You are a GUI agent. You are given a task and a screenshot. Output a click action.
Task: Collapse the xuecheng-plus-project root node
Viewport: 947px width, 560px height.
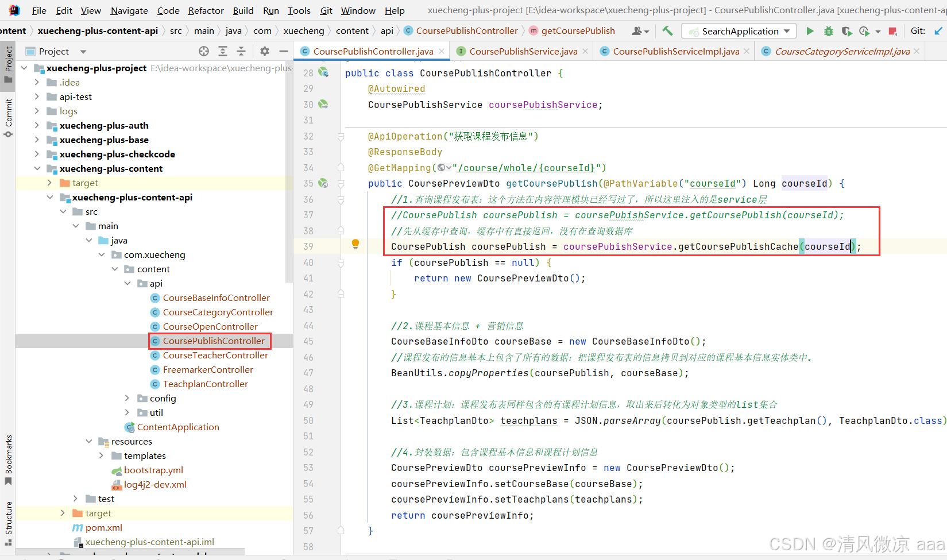tap(24, 68)
